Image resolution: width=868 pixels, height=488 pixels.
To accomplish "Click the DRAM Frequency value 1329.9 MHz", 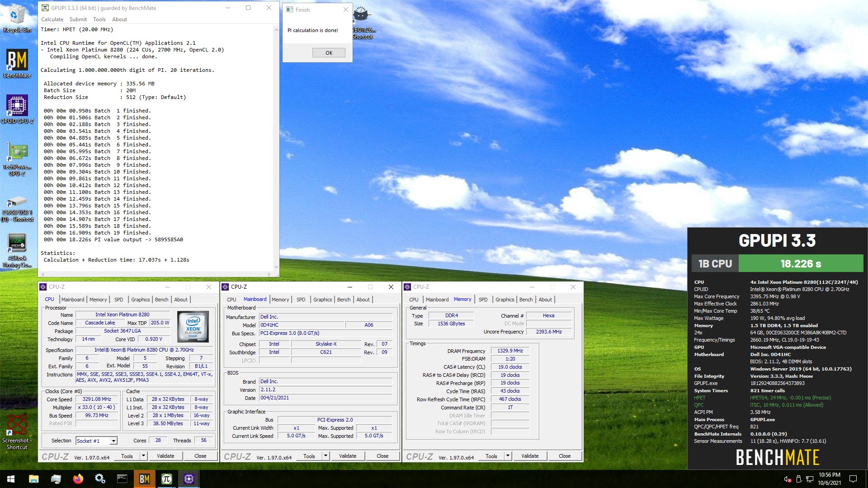I will [x=510, y=351].
